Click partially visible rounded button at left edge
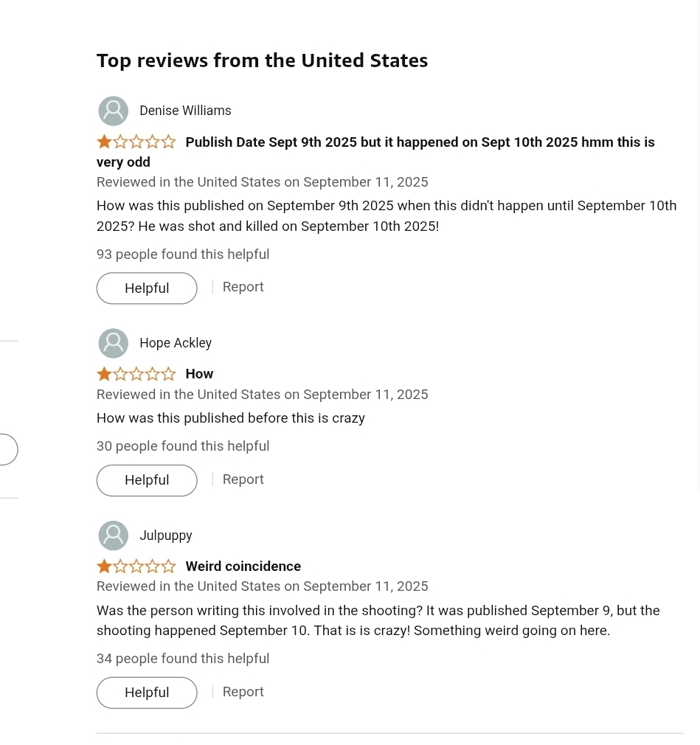 [9, 449]
